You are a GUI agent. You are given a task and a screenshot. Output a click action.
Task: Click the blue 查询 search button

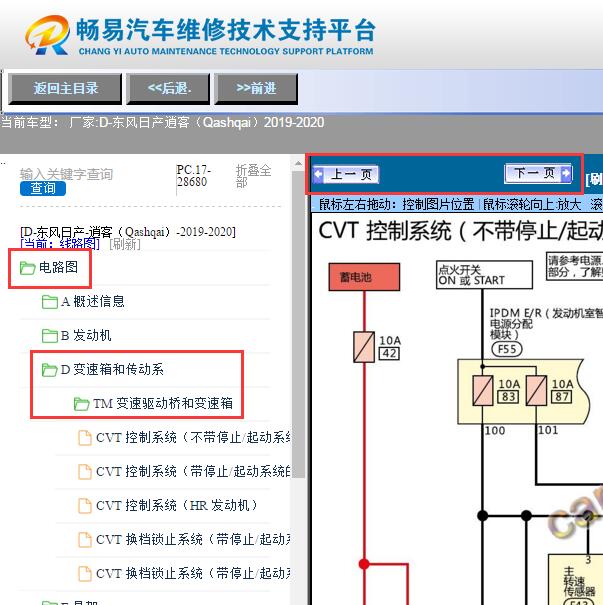(43, 188)
